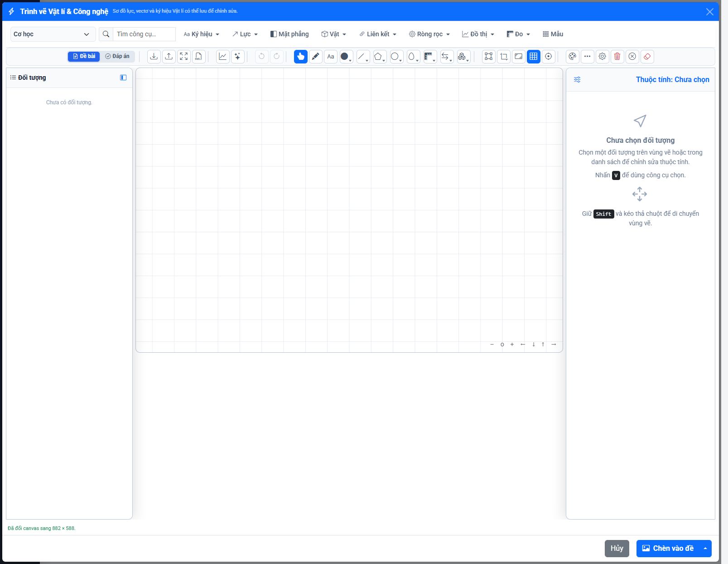The width and height of the screenshot is (728, 564).
Task: Switch to Đáp án mode
Action: pos(117,56)
